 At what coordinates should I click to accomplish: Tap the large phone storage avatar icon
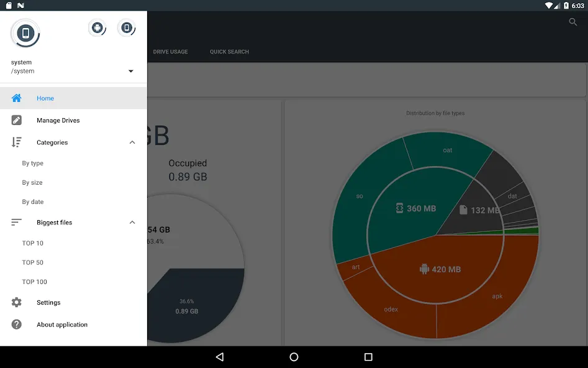(25, 34)
